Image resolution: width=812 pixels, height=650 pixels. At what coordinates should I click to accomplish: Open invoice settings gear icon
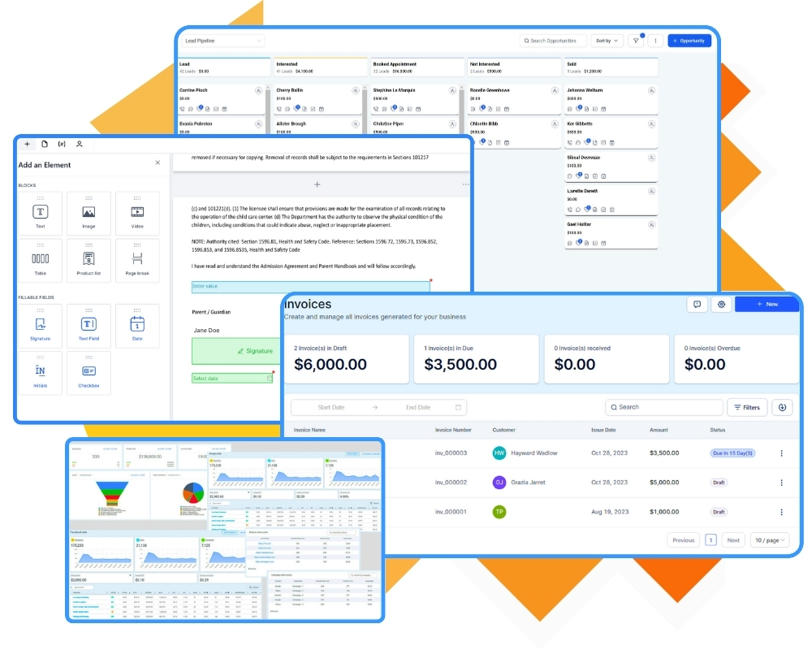click(721, 304)
